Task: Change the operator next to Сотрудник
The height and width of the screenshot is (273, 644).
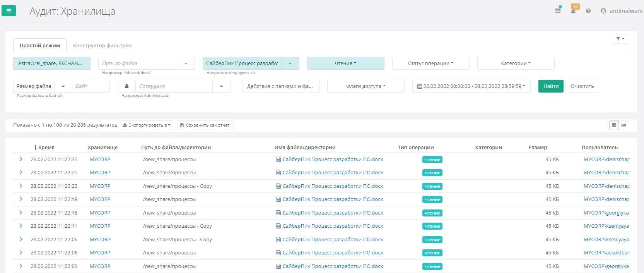Action: 221,86
